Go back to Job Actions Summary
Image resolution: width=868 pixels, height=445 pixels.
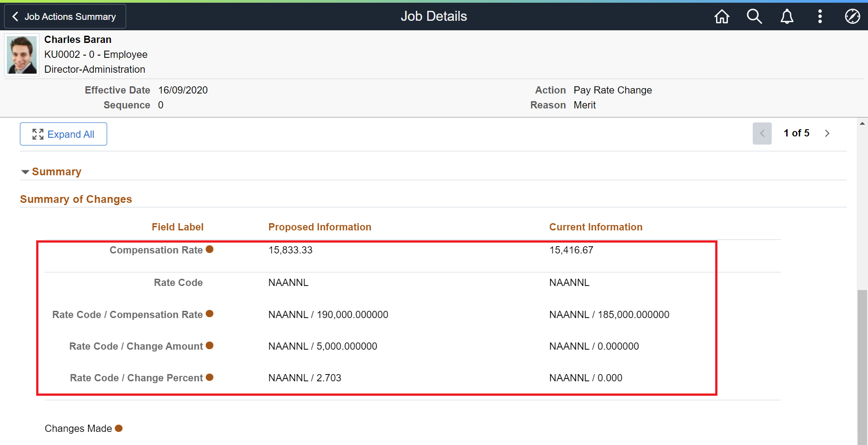pos(65,17)
